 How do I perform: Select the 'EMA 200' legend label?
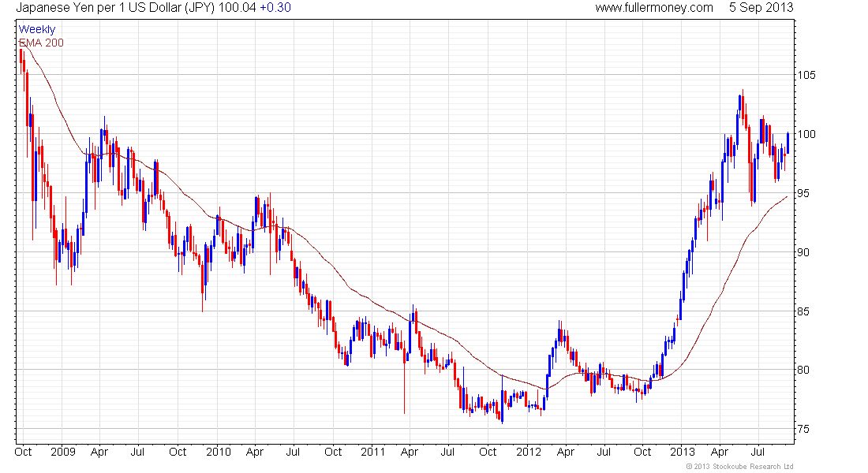41,43
